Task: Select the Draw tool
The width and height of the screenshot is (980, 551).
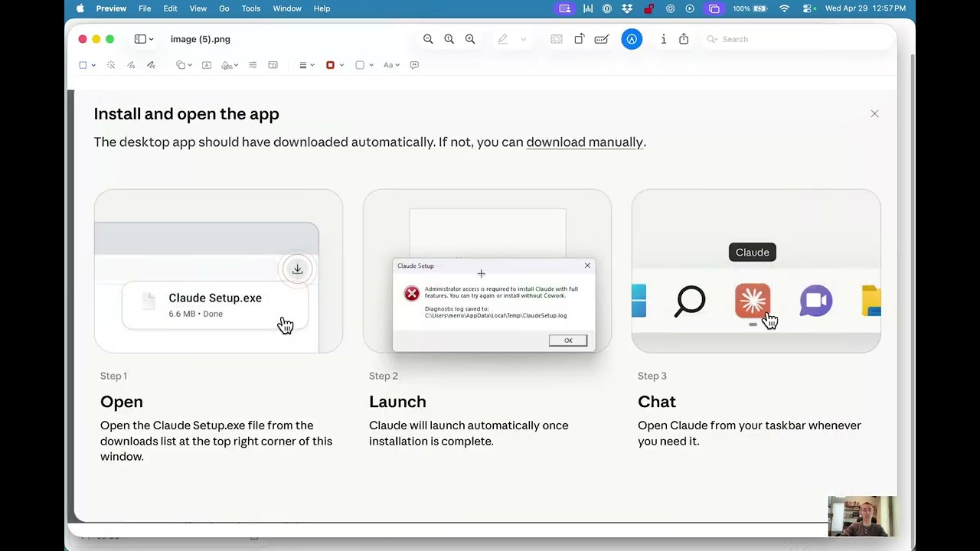Action: tap(151, 65)
